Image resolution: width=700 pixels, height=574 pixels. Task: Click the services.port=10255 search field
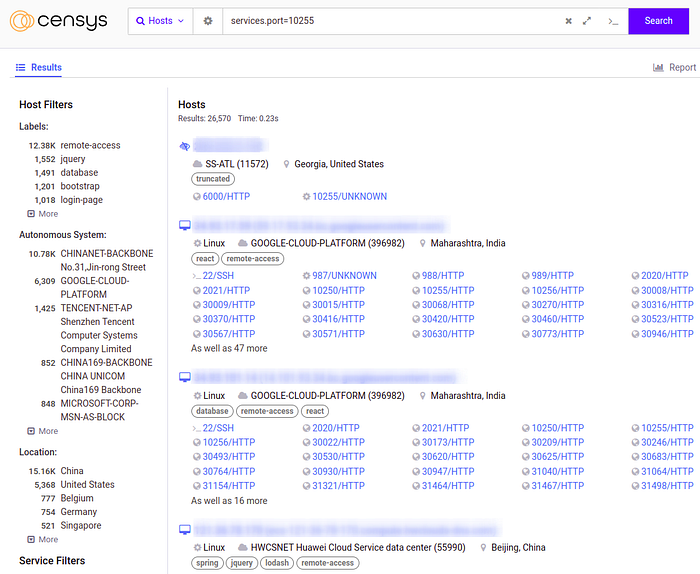[x=393, y=21]
